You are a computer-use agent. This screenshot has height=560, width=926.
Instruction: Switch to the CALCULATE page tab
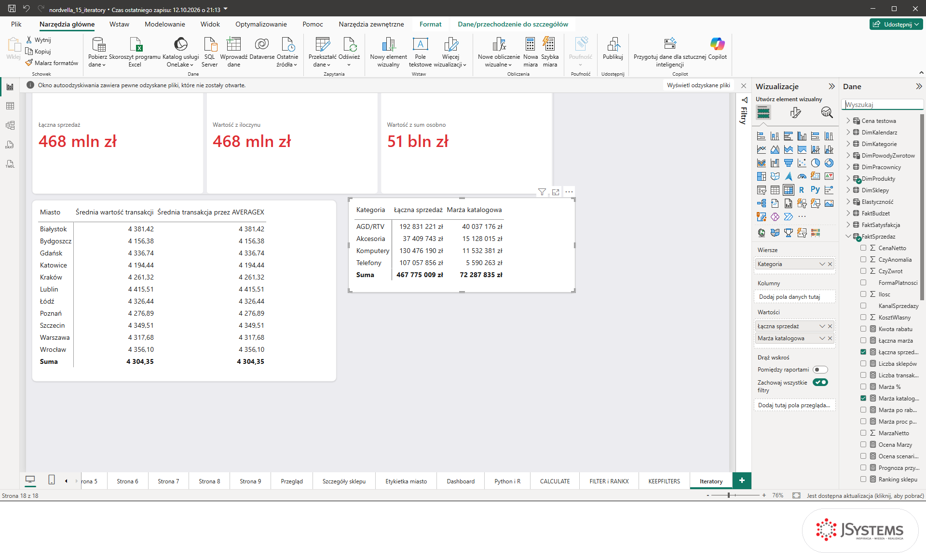tap(555, 481)
